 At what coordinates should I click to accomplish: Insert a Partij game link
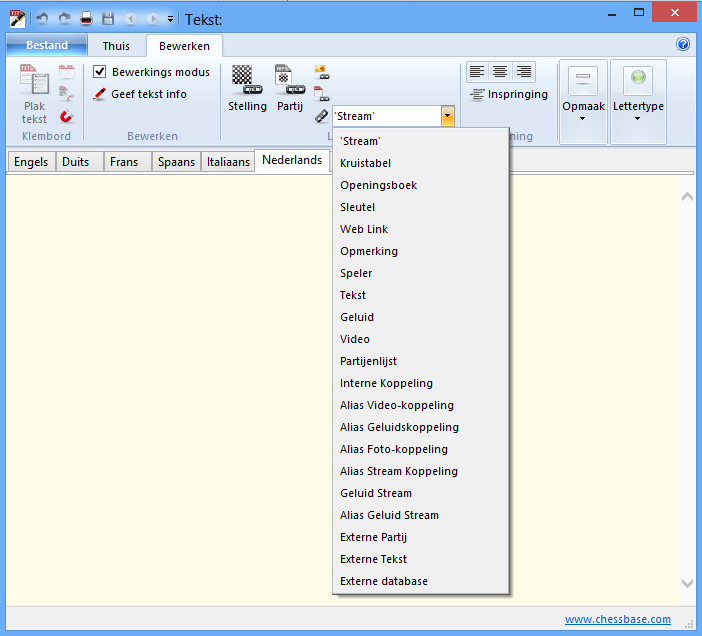pyautogui.click(x=290, y=88)
